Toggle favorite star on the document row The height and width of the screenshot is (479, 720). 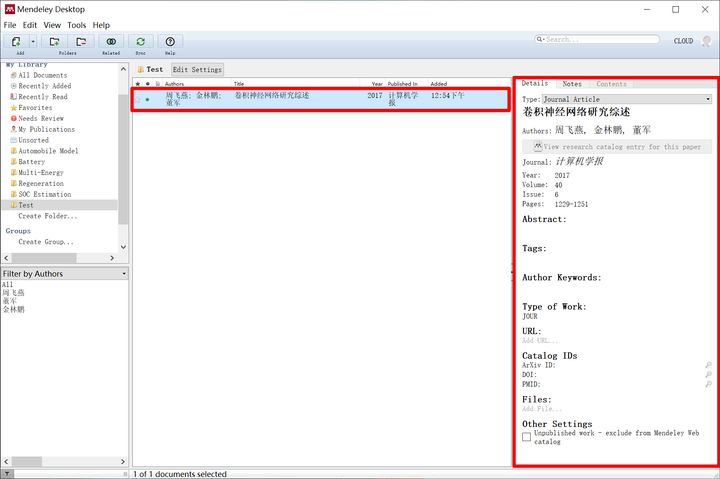coord(138,99)
